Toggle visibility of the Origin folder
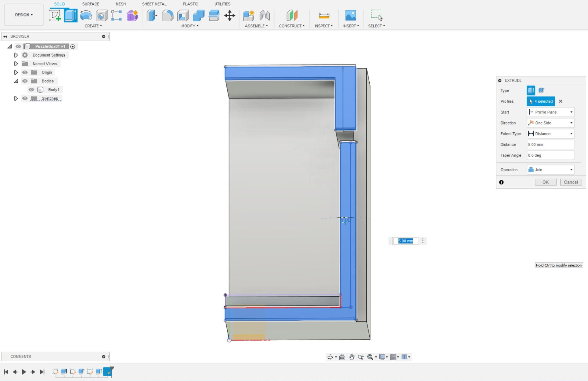The height and width of the screenshot is (381, 588). 25,72
